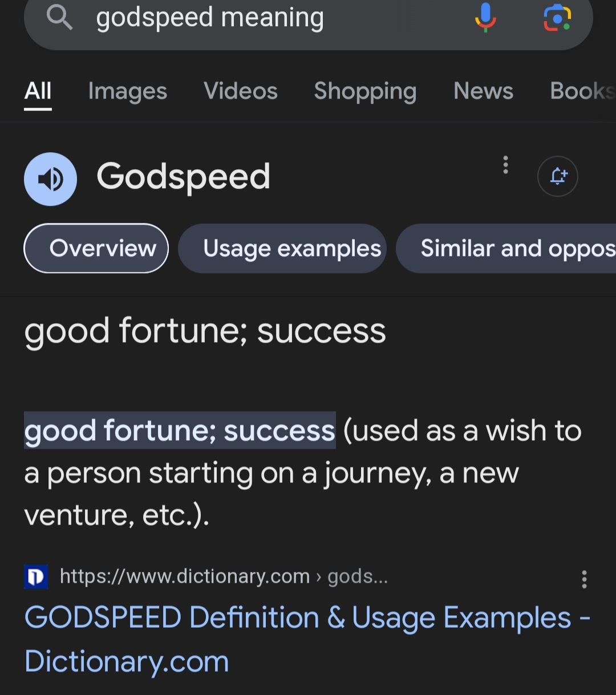Go to the News tab
This screenshot has width=616, height=695.
(x=483, y=91)
